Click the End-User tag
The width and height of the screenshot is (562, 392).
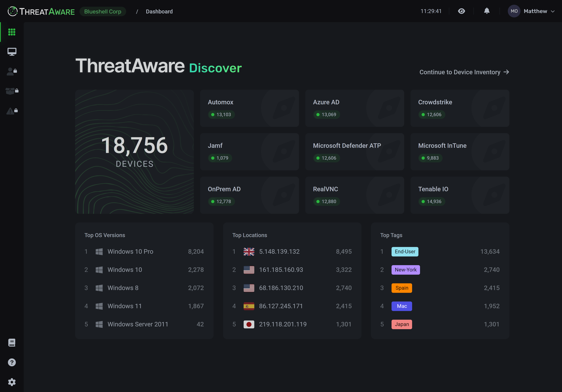click(x=405, y=251)
